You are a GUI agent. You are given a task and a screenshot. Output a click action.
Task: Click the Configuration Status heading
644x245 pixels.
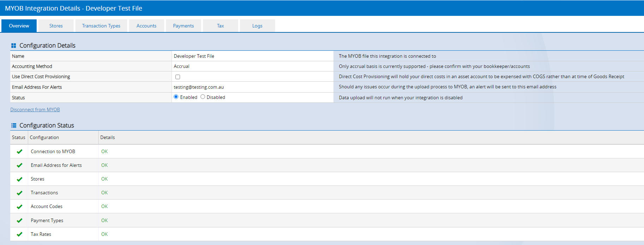[47, 125]
